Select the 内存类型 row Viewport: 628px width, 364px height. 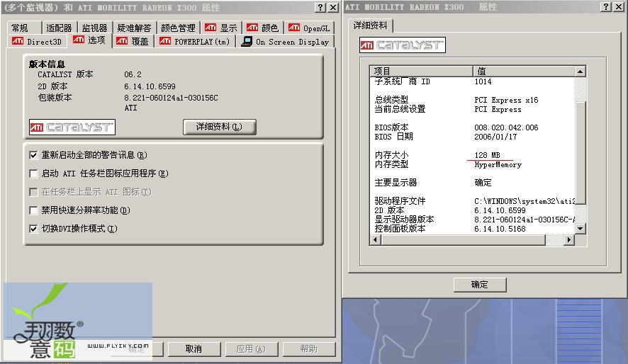click(473, 164)
